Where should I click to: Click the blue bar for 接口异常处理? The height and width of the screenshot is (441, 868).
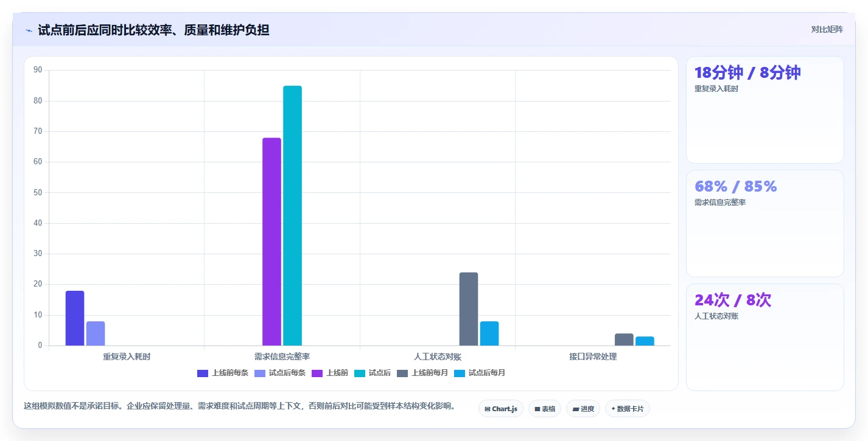coord(645,341)
